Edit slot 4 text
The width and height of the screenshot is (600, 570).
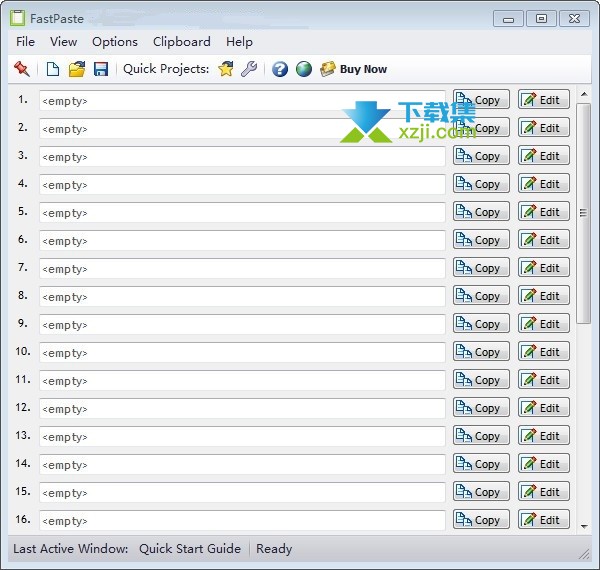coord(544,184)
